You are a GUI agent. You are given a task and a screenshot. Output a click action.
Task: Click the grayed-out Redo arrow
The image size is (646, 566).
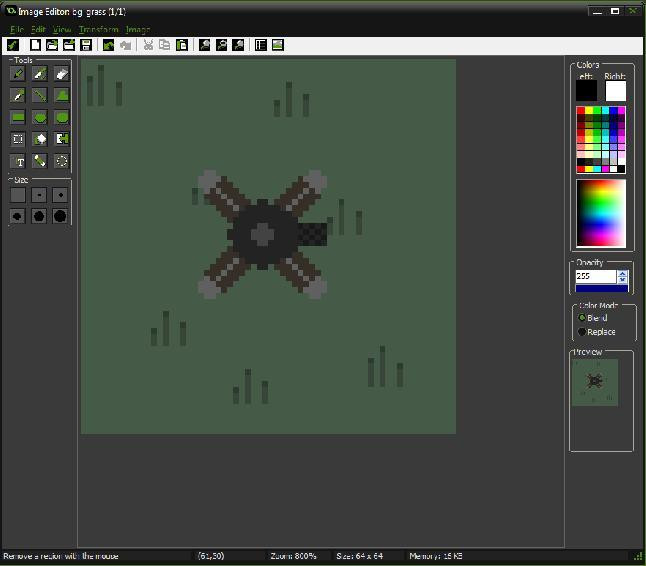pyautogui.click(x=125, y=45)
